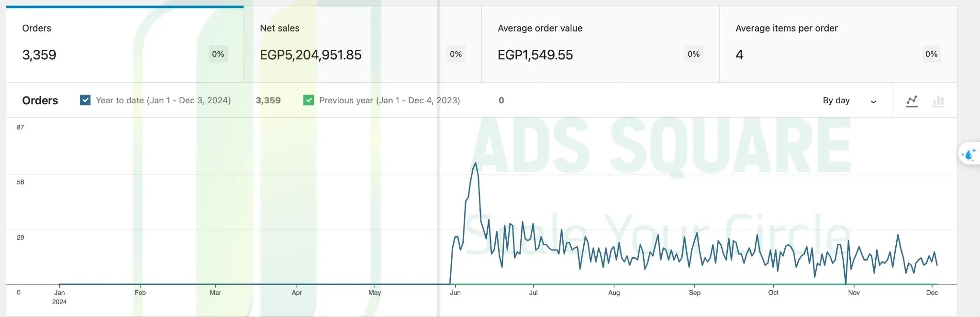Screen dimensions: 980x317
Task: Click the Net sales 0% change badge
Action: [x=456, y=54]
